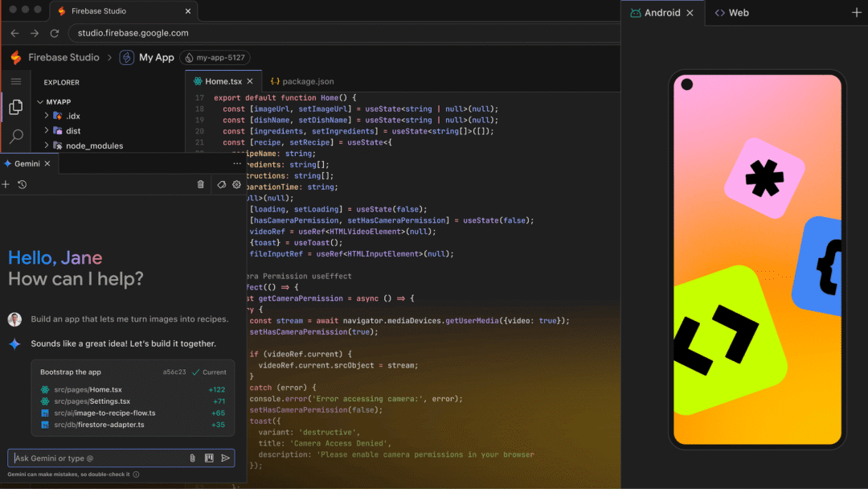This screenshot has height=489, width=868.
Task: Click the info icon next to the Gemini disclaimer
Action: click(x=136, y=474)
